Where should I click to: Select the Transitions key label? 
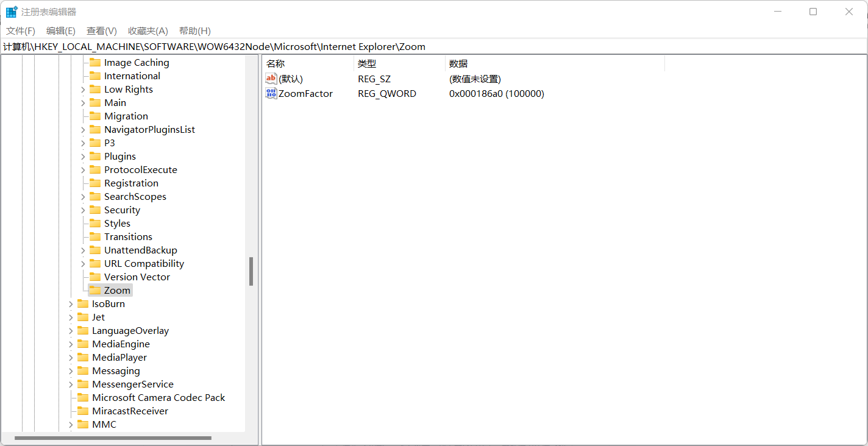[128, 236]
